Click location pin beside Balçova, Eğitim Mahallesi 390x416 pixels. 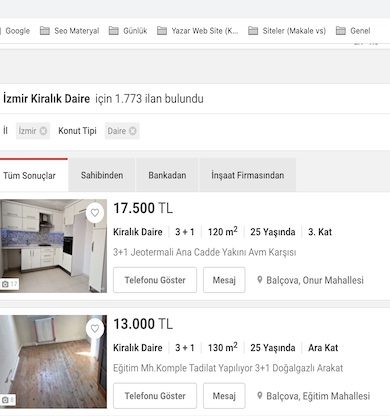(260, 396)
